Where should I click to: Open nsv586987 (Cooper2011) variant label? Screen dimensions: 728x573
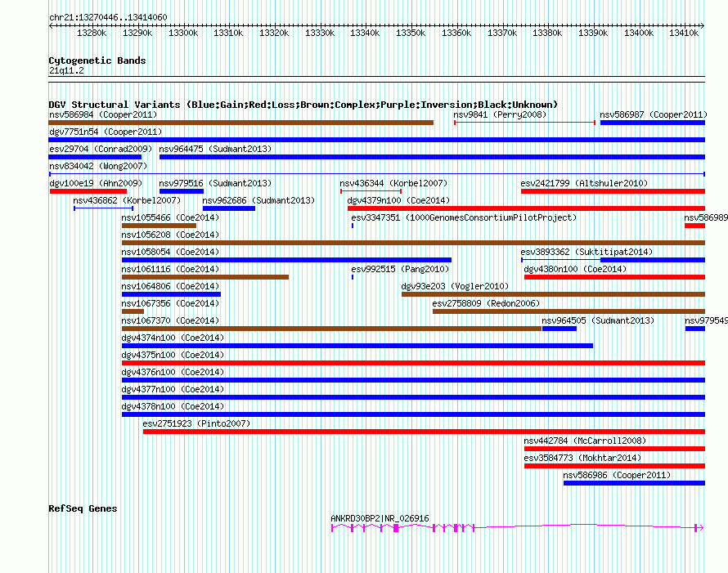[x=654, y=114]
